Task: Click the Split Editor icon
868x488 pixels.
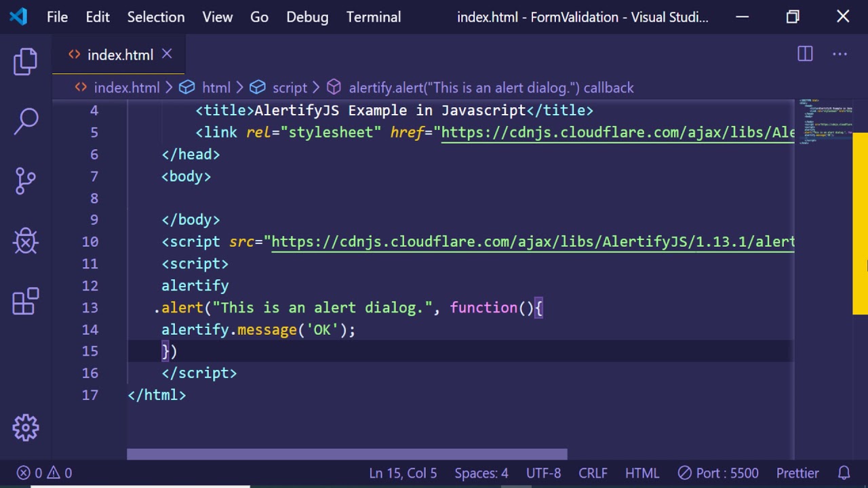Action: (805, 54)
